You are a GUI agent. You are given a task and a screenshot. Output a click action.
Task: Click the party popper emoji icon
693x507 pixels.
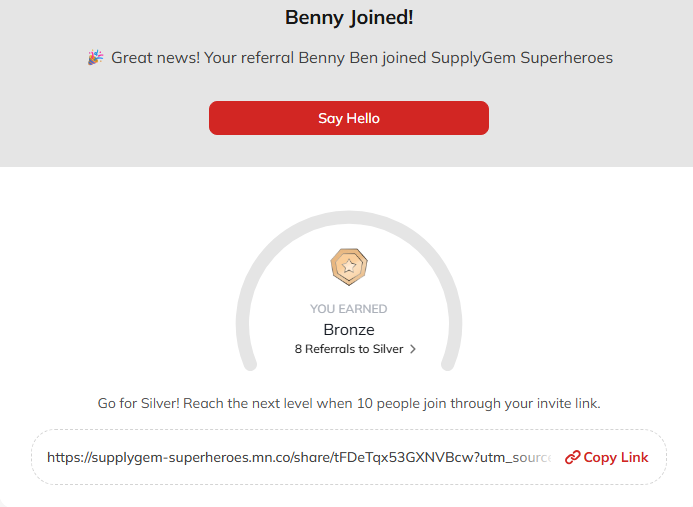tap(95, 57)
